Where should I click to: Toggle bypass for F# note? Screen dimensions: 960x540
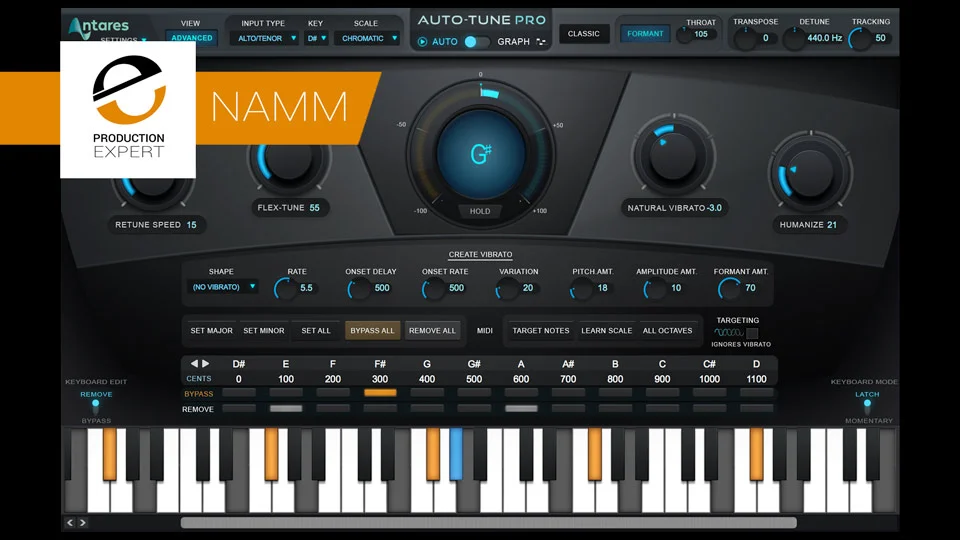[x=380, y=393]
